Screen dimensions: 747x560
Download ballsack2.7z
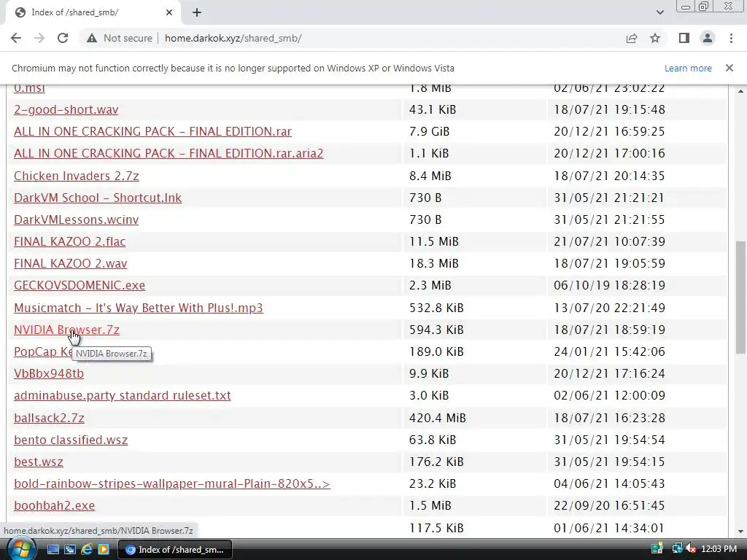(49, 418)
